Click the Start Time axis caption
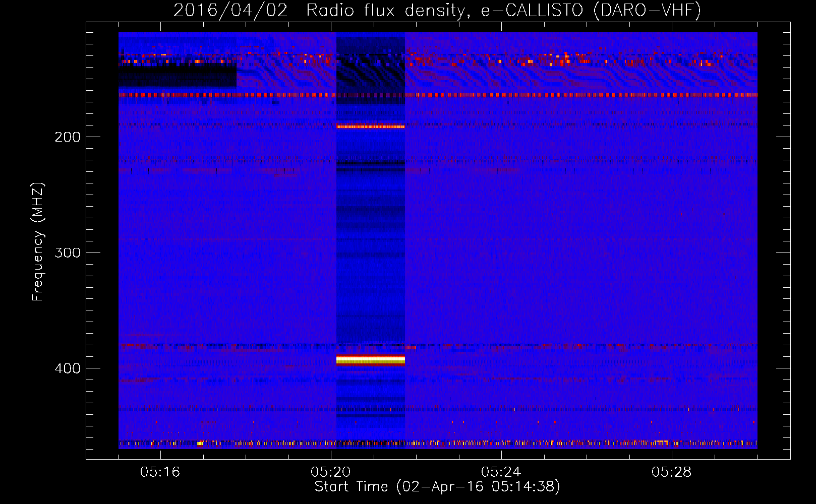 tap(437, 487)
